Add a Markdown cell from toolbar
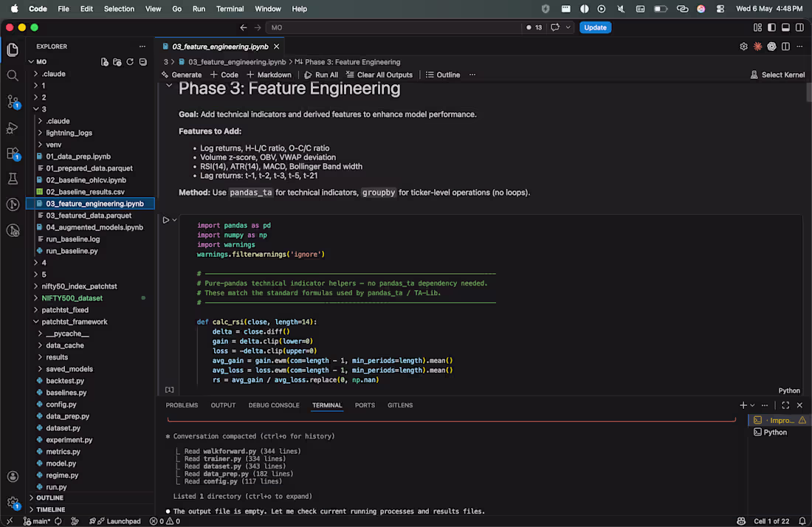812x527 pixels. pyautogui.click(x=269, y=75)
